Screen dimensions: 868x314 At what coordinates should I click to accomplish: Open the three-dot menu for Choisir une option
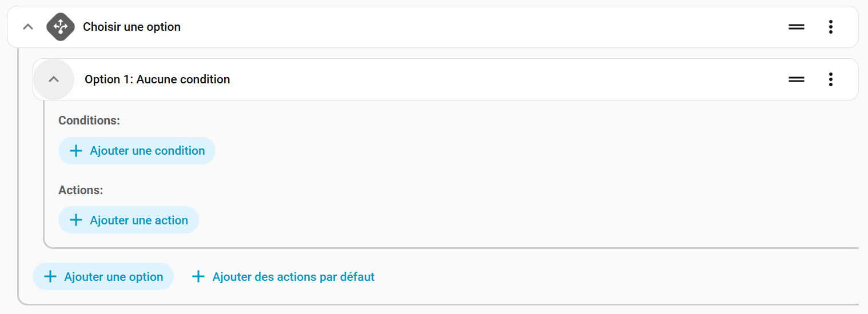tap(830, 27)
